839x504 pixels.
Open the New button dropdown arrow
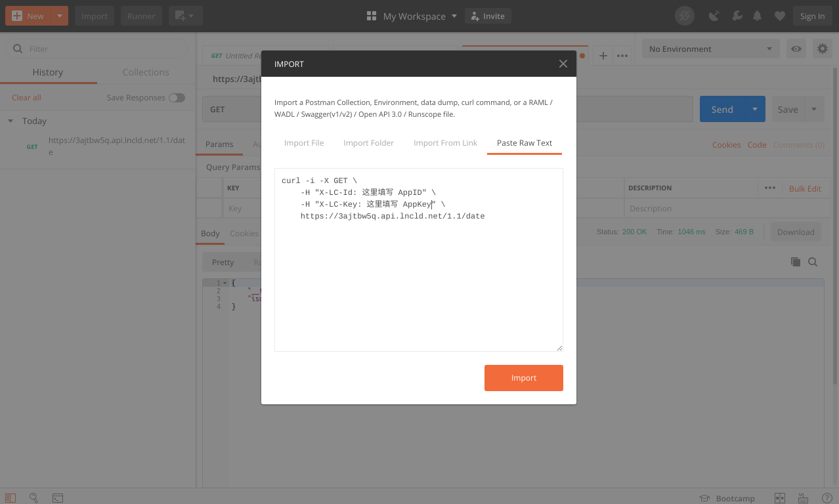click(x=60, y=16)
